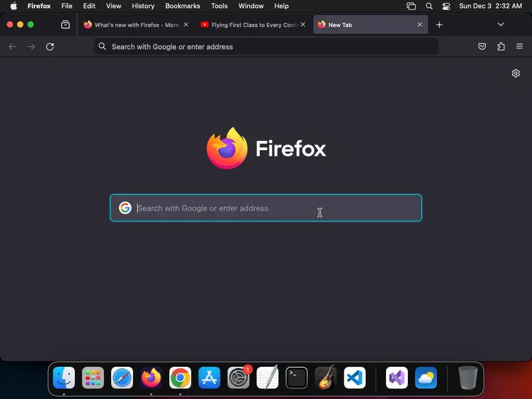Open TextEdit from the Dock
This screenshot has height=399, width=532.
point(268,378)
